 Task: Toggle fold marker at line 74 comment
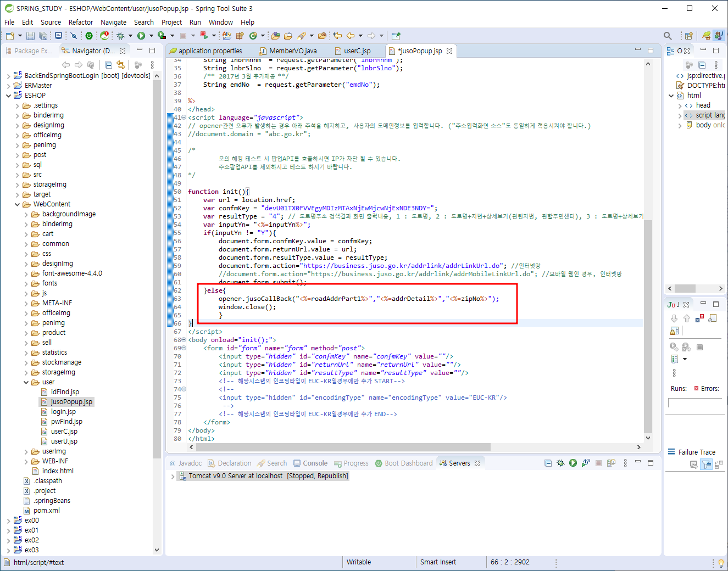coord(184,389)
